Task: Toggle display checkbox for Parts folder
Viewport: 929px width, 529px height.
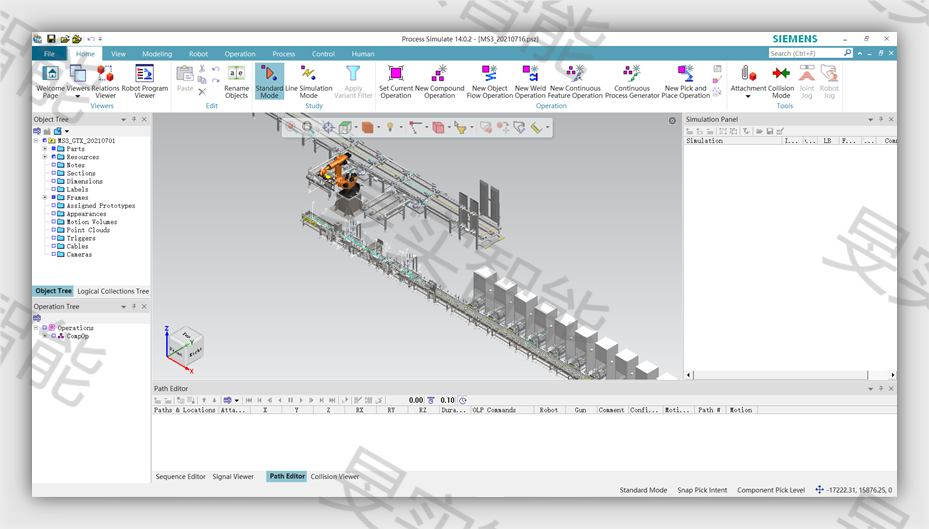Action: pos(52,149)
